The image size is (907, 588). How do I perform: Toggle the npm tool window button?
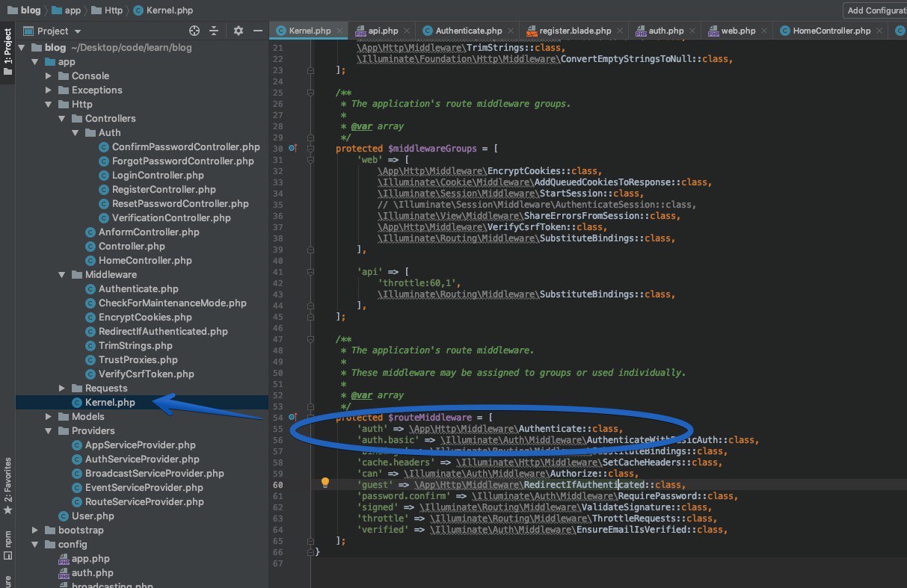point(7,543)
